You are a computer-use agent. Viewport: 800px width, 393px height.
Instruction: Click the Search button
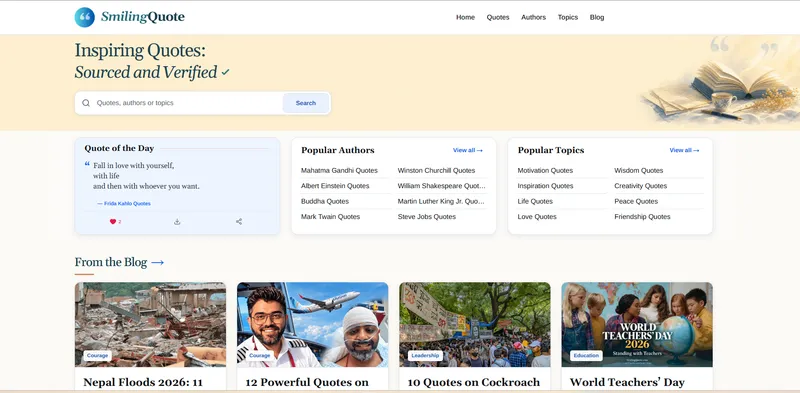tap(306, 103)
